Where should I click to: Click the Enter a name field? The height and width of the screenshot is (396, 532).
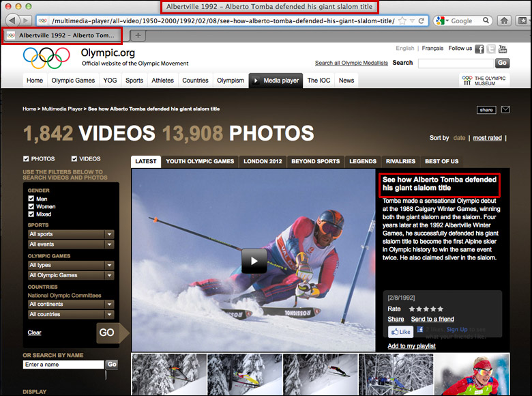coord(63,365)
